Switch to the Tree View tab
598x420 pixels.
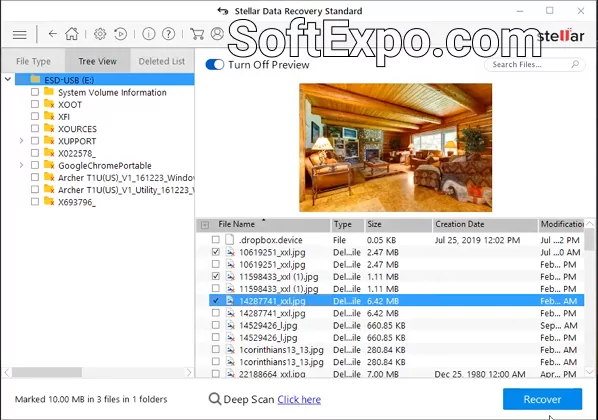[97, 61]
